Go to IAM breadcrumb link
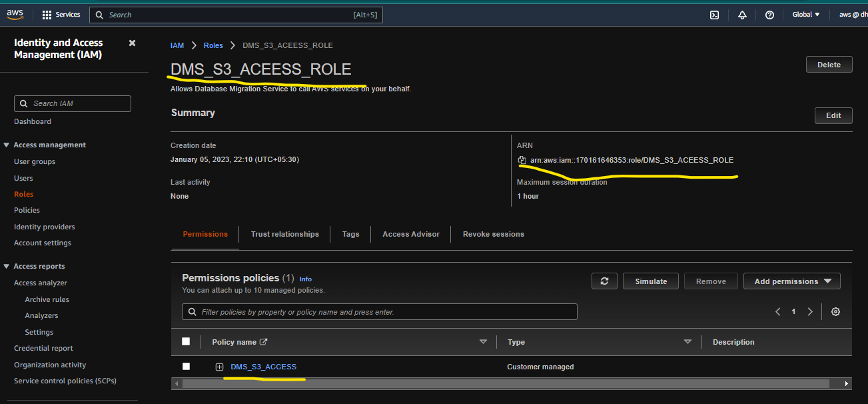Viewport: 868px width, 404px height. click(177, 45)
